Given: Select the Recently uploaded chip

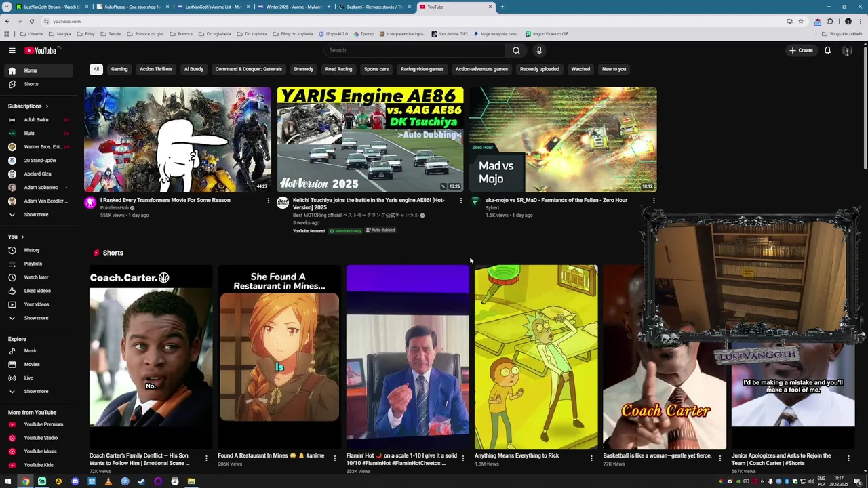Looking at the screenshot, I should click(x=540, y=69).
